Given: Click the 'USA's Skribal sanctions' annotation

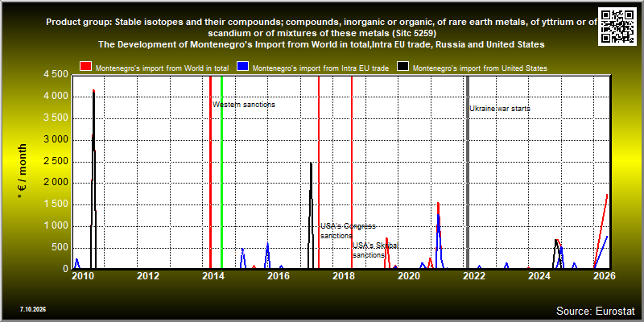Looking at the screenshot, I should [x=375, y=250].
